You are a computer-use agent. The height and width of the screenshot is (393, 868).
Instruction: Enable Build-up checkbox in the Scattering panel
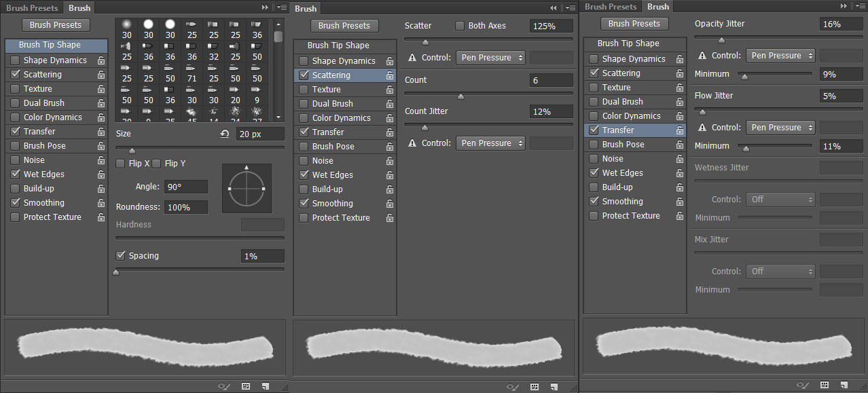[304, 189]
